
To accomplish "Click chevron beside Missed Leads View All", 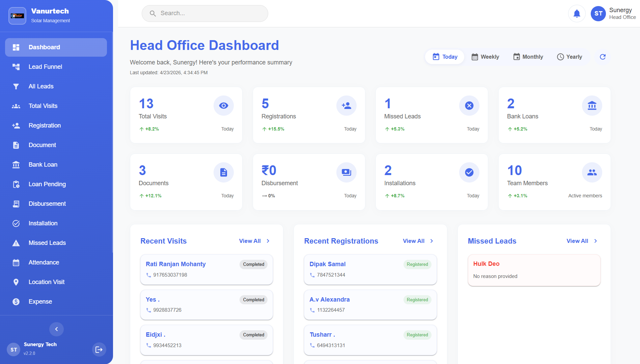I will pos(596,241).
